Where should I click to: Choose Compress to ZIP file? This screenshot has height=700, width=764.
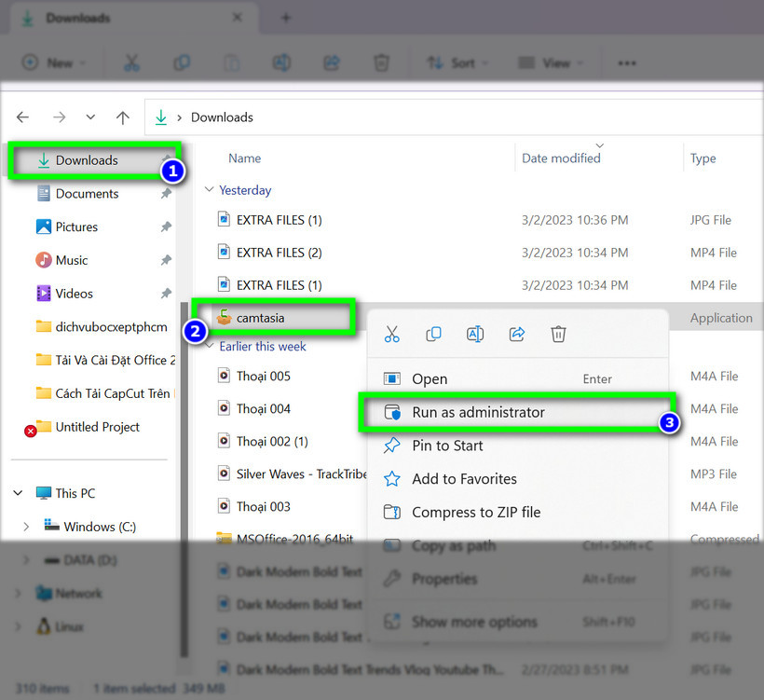coord(475,512)
